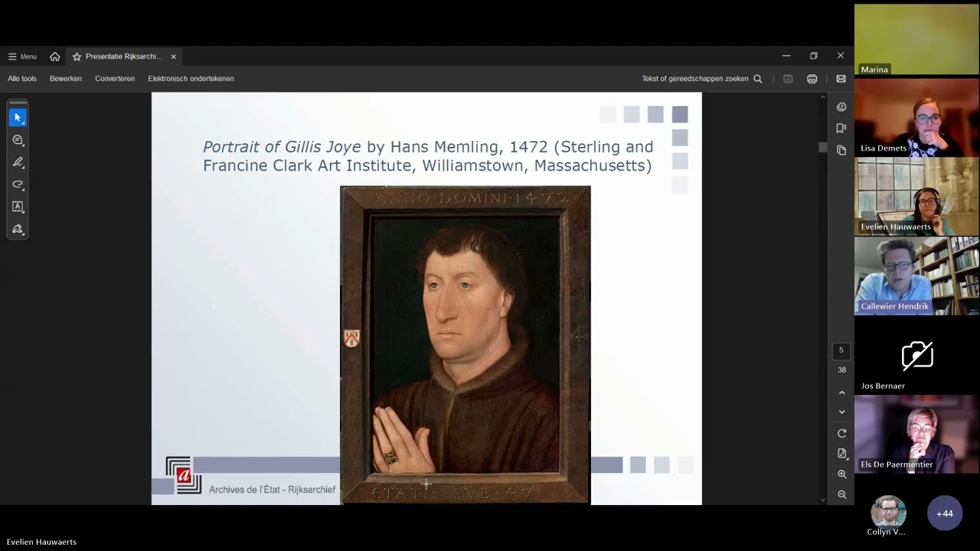Click the vertical scrollbar thumb

(823, 147)
